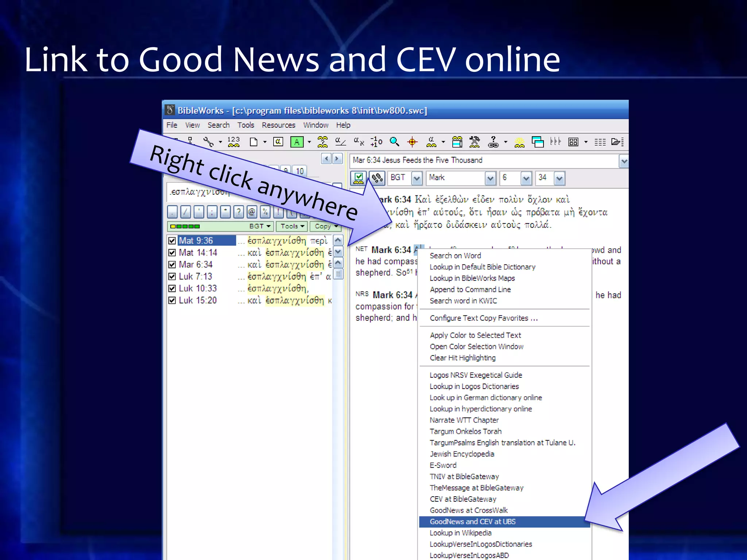
Task: Click the blank page editor icon
Action: (253, 142)
